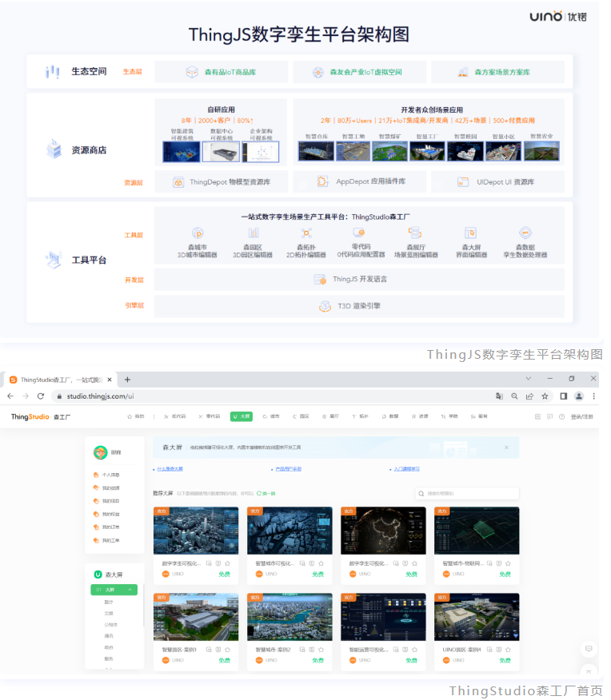Screen dimensions: 611x700
Task: Click the preview icon on UINO园区-案例4 card
Action: (488, 650)
